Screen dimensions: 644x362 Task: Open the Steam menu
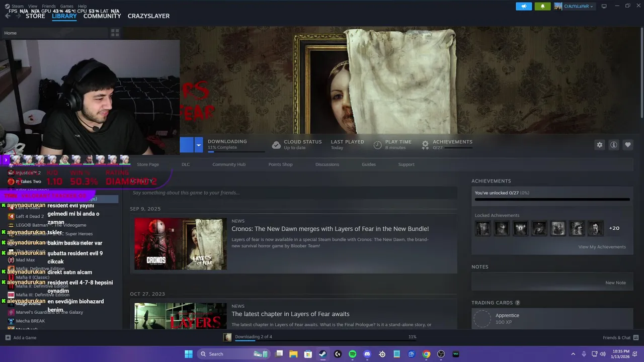click(x=18, y=6)
